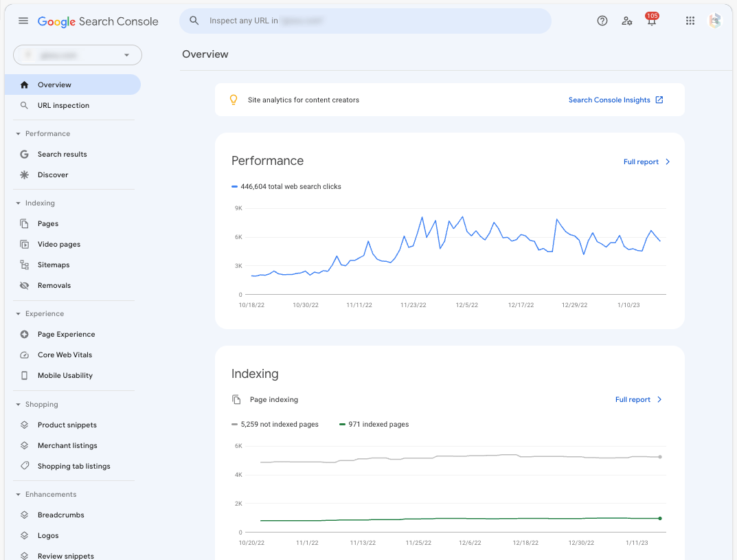Select URL inspection in the sidebar
737x560 pixels.
coord(63,105)
